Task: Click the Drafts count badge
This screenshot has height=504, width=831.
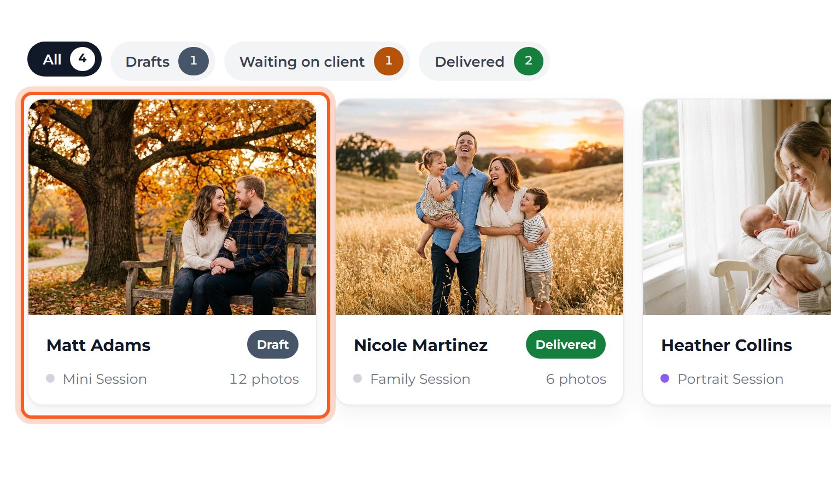Action: coord(194,61)
